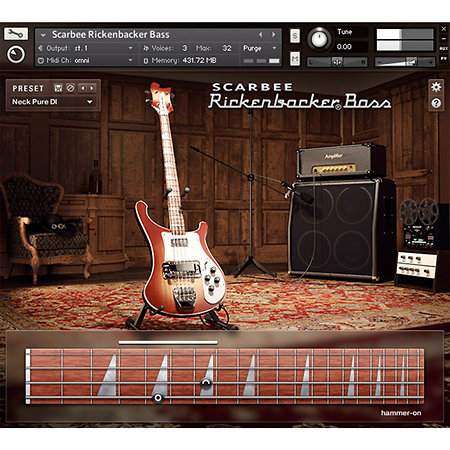Image resolution: width=450 pixels, height=450 pixels.
Task: Click the circular note marker on the lowest fretboard string
Action: 158,398
